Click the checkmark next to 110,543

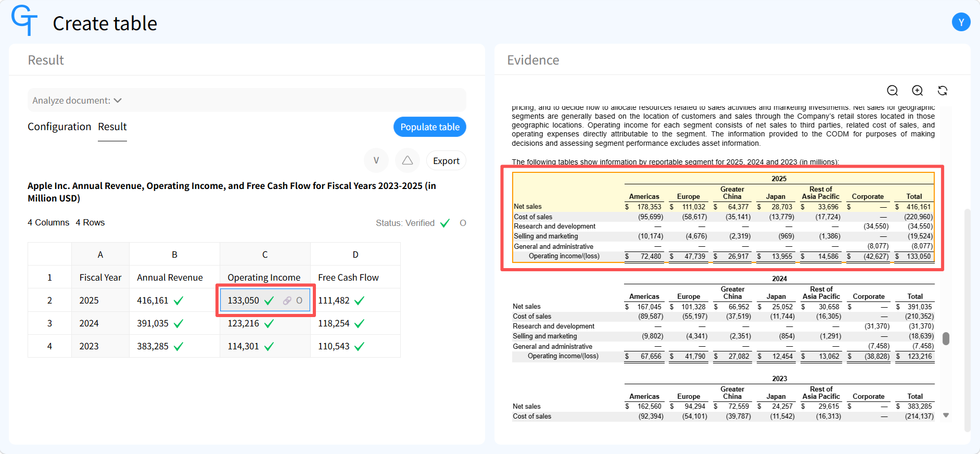(359, 346)
